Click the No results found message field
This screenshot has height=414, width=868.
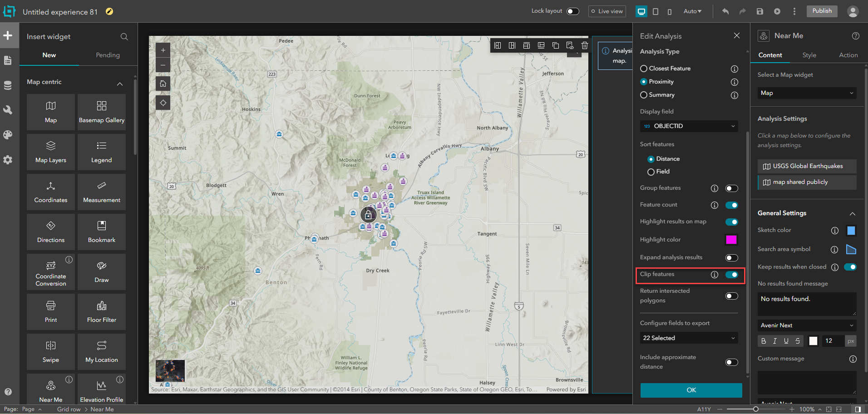[x=807, y=304]
